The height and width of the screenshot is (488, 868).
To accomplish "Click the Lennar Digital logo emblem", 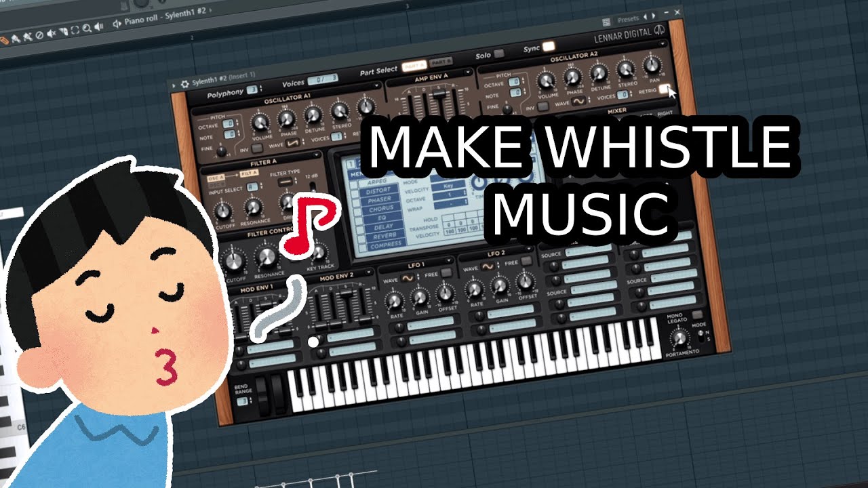I will click(659, 30).
